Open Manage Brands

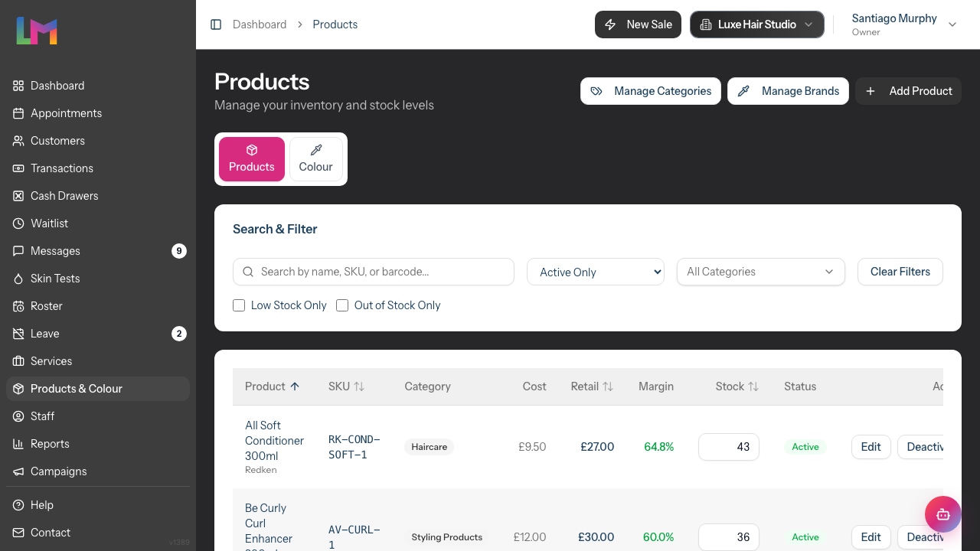788,91
